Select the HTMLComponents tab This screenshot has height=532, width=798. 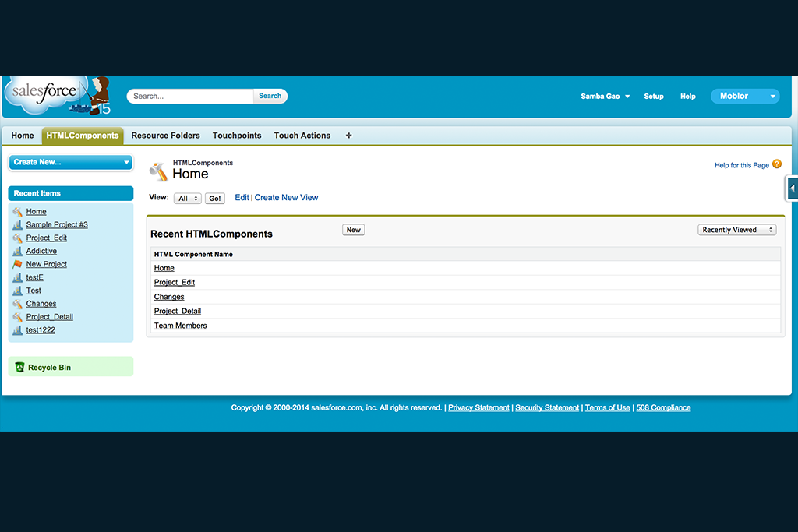click(x=83, y=136)
